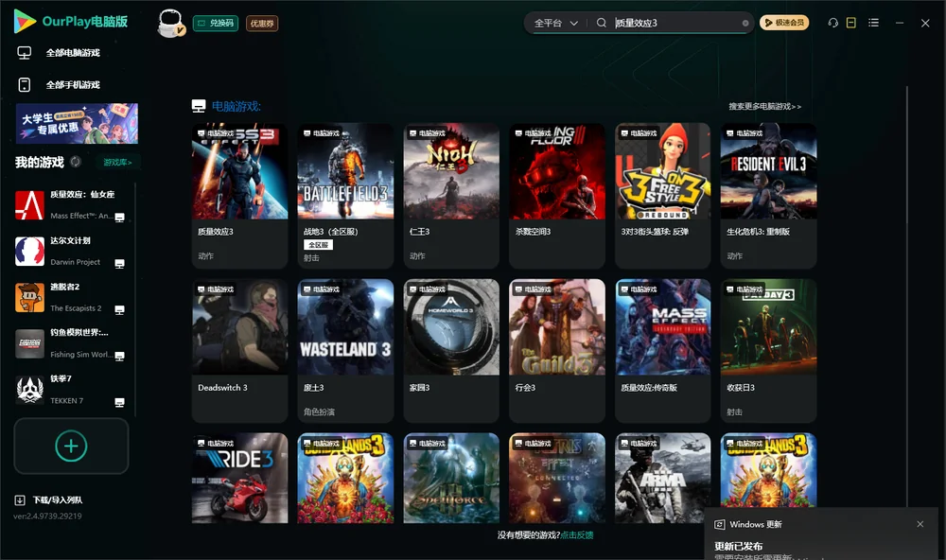Click the yellow bookmark icon in title bar
The height and width of the screenshot is (560, 946).
pyautogui.click(x=850, y=23)
